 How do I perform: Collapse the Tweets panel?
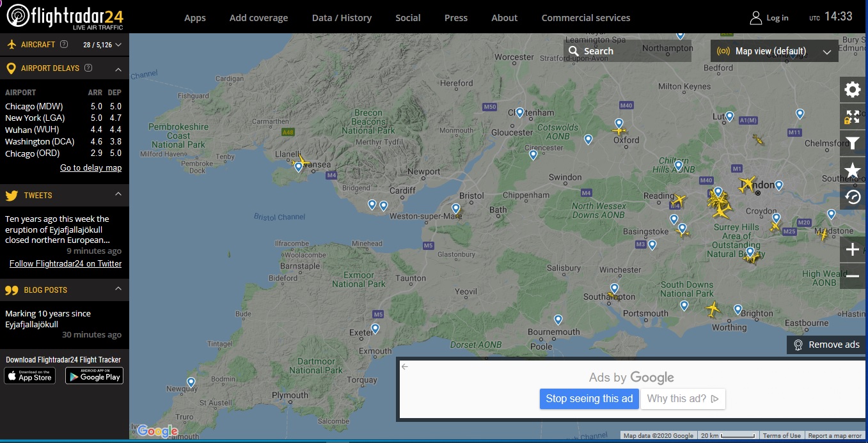[118, 194]
